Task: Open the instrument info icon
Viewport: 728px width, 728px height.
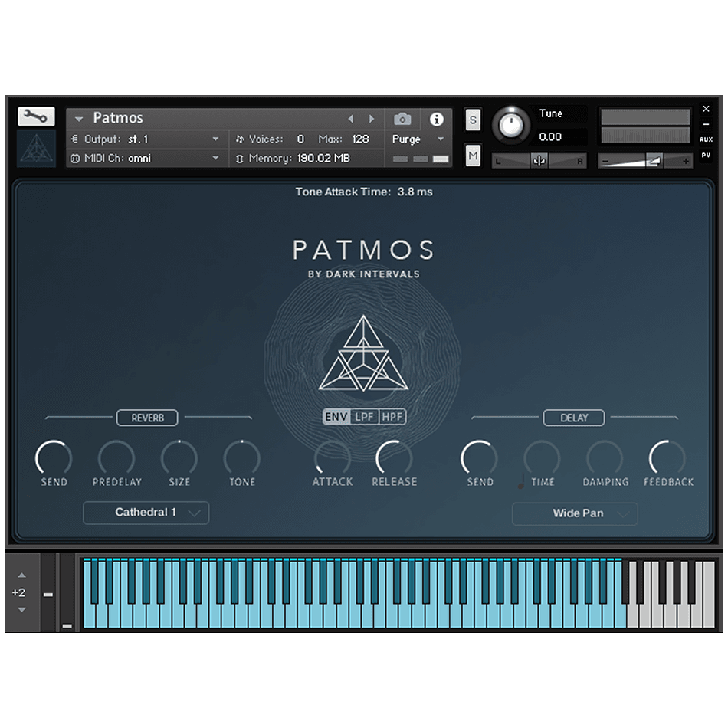Action: pyautogui.click(x=437, y=119)
